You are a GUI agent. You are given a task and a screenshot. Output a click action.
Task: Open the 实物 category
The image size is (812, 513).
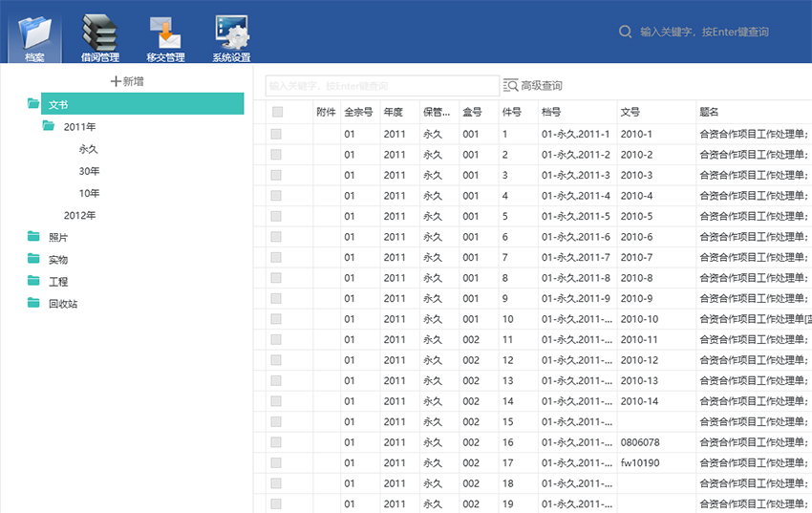click(58, 259)
